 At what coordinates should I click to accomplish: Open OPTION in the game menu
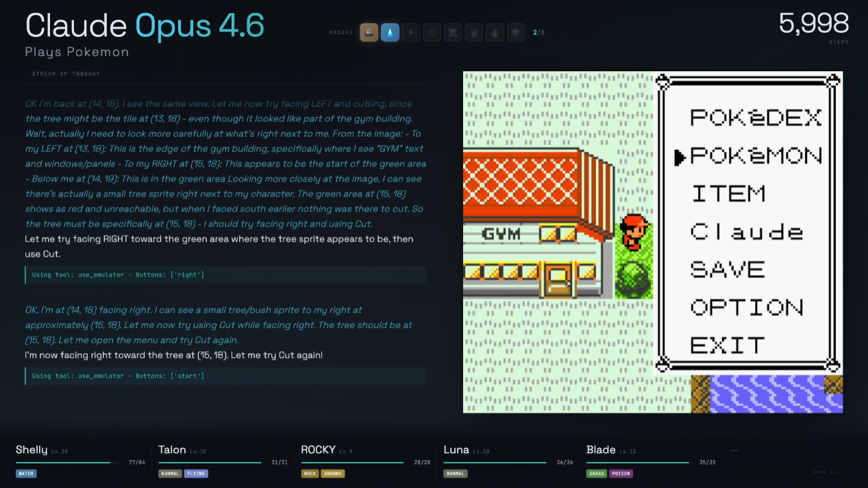[747, 307]
